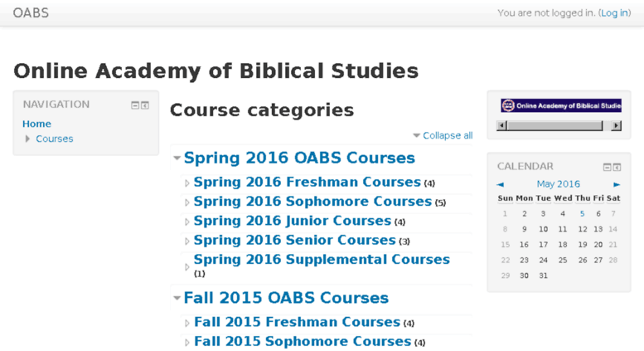The width and height of the screenshot is (644, 351).
Task: Dock the Calendar block
Action: point(617,168)
